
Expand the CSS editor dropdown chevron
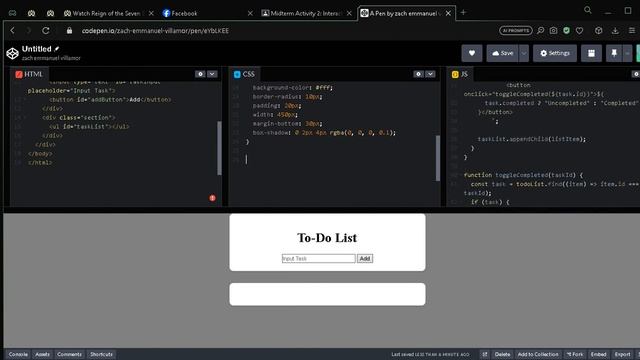click(431, 74)
